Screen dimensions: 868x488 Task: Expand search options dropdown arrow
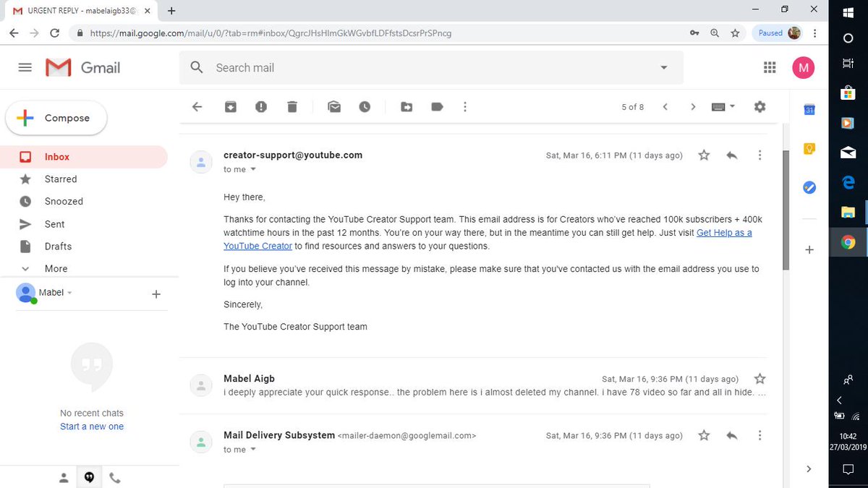click(x=664, y=67)
